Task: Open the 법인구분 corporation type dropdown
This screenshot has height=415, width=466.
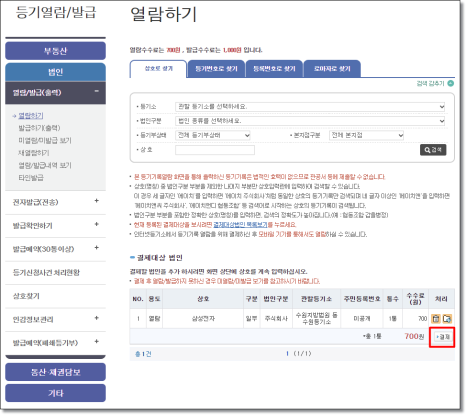Action: pyautogui.click(x=310, y=121)
